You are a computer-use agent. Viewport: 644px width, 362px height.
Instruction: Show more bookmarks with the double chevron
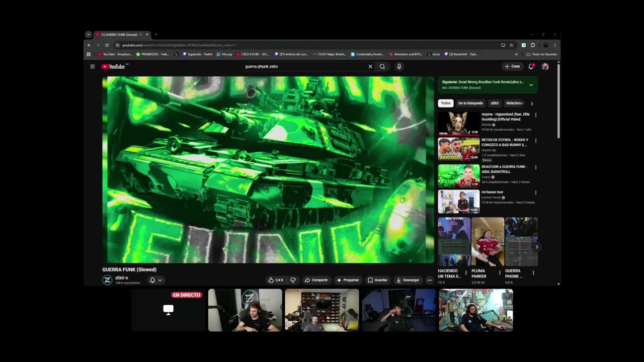(516, 54)
